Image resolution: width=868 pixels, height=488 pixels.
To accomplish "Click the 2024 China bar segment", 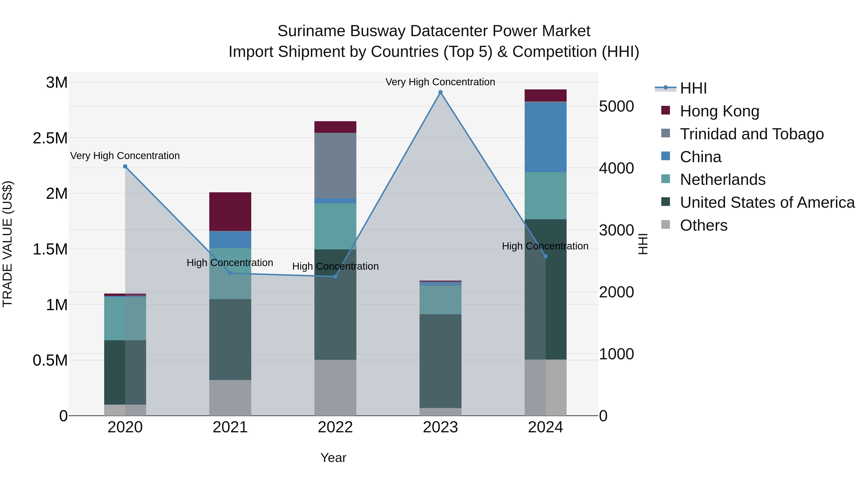I will tap(546, 137).
